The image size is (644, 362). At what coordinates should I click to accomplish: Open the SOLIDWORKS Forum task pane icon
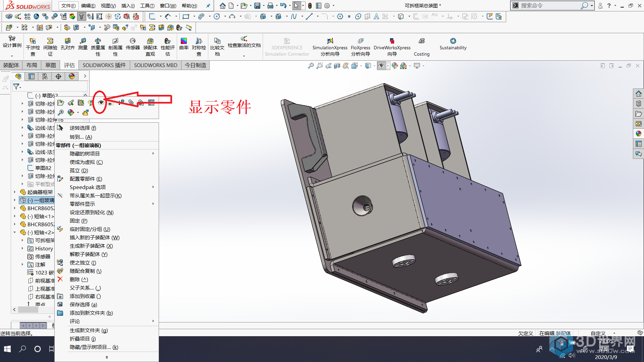(638, 154)
